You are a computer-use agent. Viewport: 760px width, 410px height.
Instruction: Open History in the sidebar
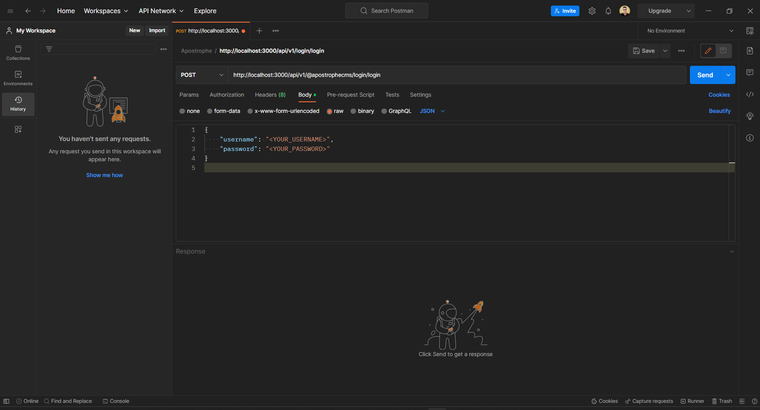pyautogui.click(x=18, y=104)
